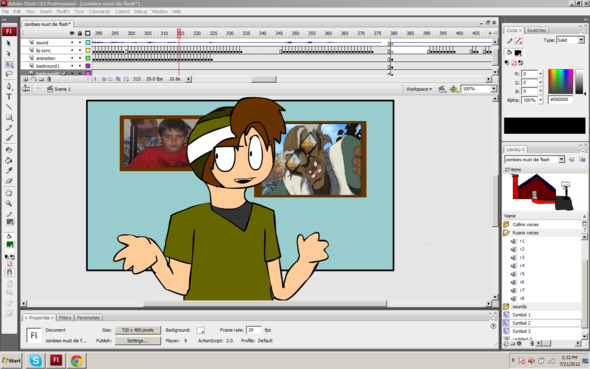590x369 pixels.
Task: Select the Hand tool
Action: tap(9, 193)
